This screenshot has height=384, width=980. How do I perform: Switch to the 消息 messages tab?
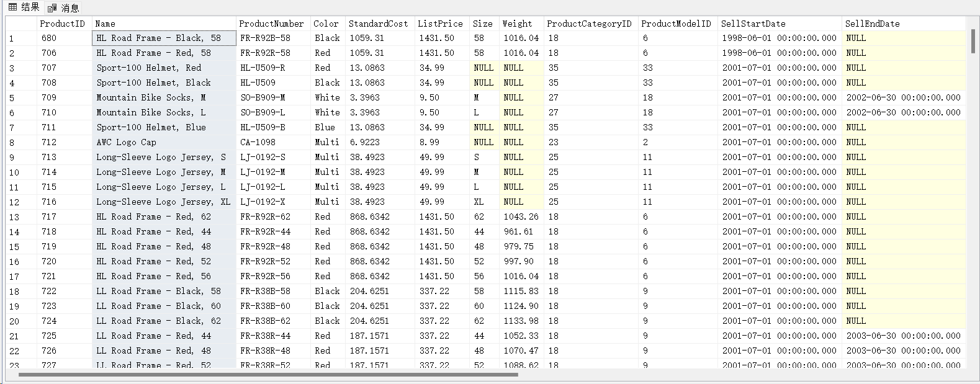[63, 7]
